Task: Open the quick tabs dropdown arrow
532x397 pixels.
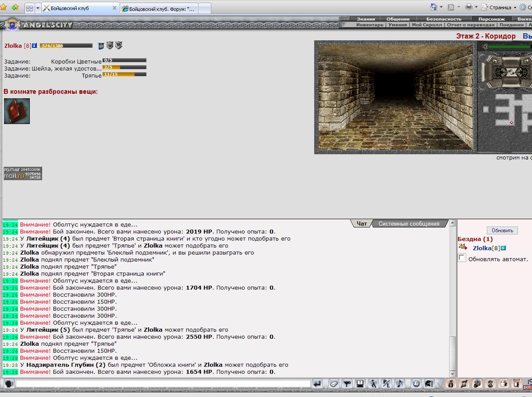Action: coord(38,8)
